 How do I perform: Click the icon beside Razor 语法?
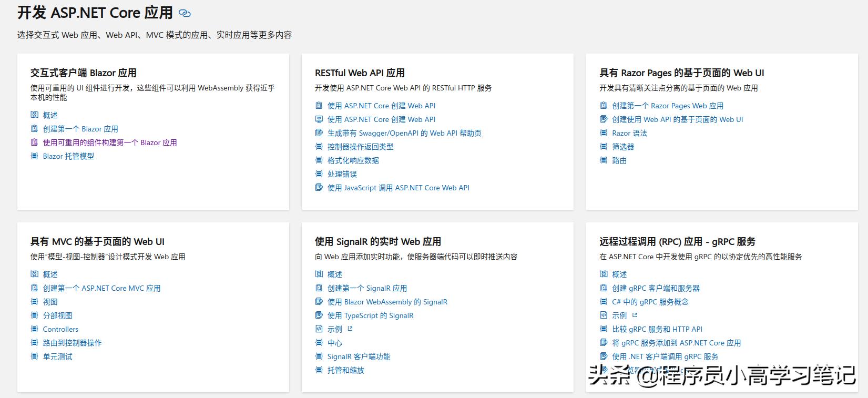click(x=604, y=132)
